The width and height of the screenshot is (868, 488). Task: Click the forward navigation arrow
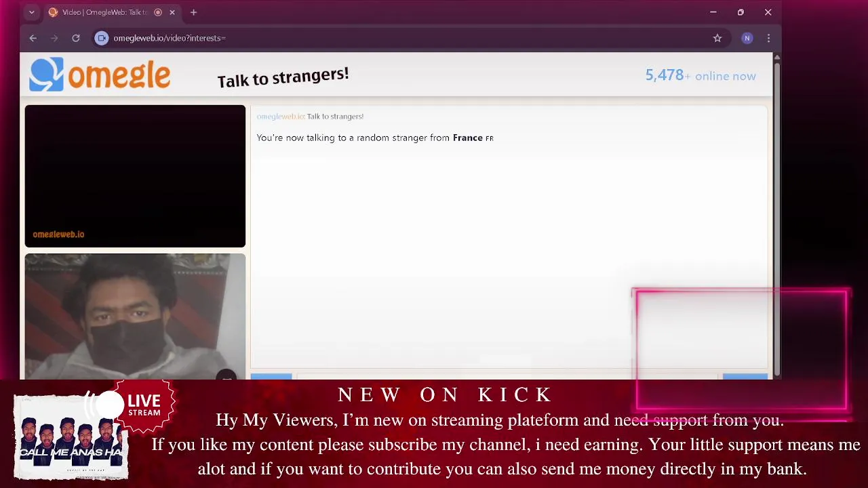[x=54, y=38]
